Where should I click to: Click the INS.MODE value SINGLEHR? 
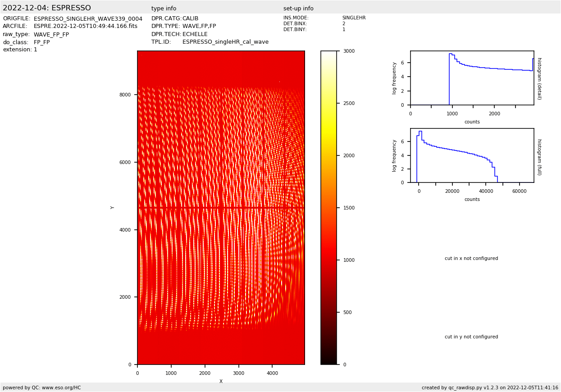pos(354,18)
